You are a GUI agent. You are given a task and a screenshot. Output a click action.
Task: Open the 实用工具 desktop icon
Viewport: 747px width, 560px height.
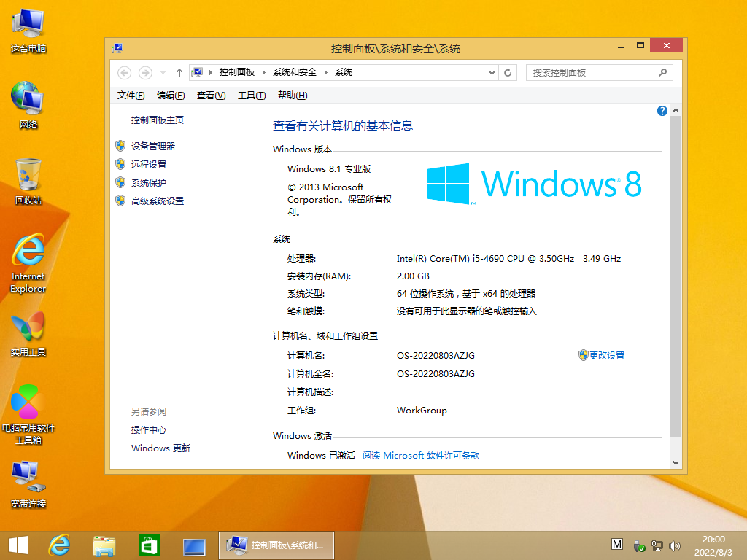tap(28, 334)
